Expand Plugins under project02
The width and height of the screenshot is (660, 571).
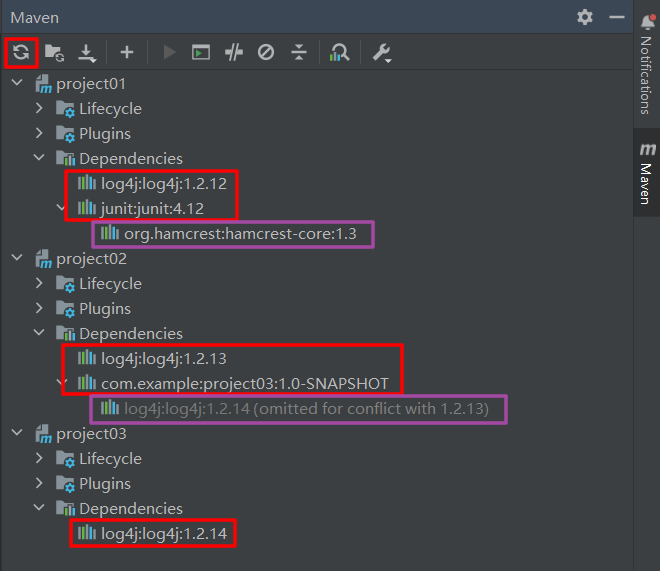39,308
